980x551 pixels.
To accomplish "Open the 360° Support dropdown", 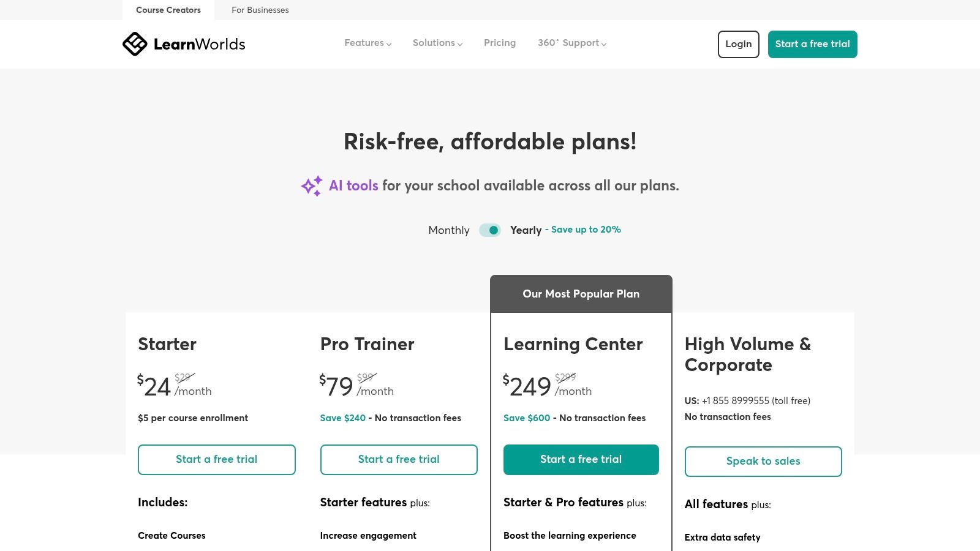I will pos(571,43).
